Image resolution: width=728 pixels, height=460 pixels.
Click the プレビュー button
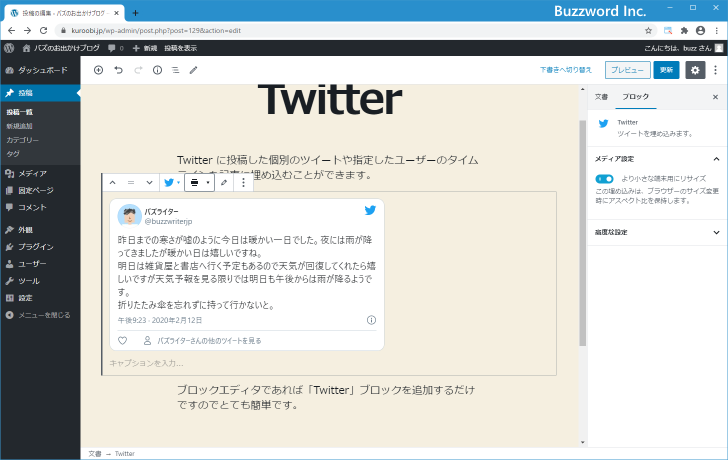pyautogui.click(x=627, y=70)
